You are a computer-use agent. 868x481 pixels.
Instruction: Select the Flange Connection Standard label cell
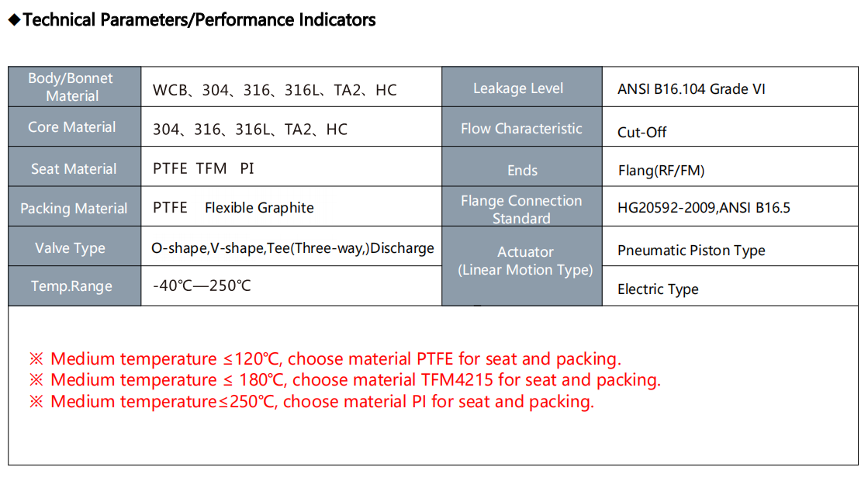coord(521,209)
